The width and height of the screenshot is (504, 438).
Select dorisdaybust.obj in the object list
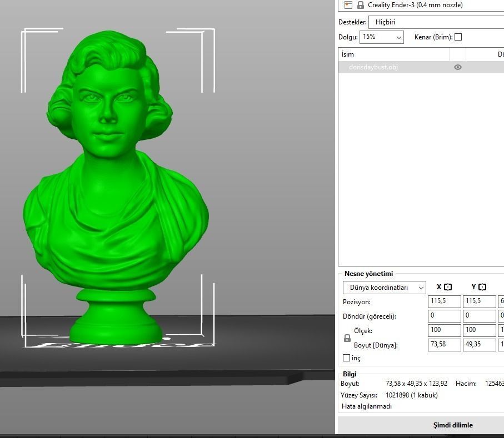[373, 67]
